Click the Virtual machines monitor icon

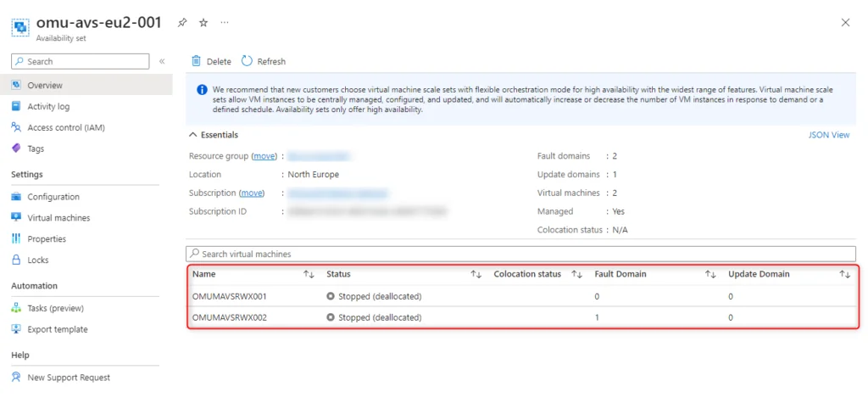tap(16, 218)
